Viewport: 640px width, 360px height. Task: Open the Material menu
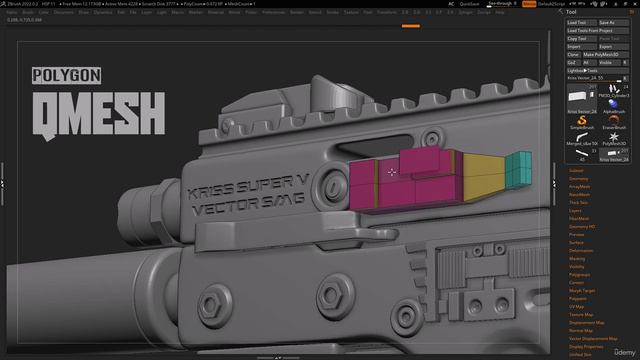216,12
